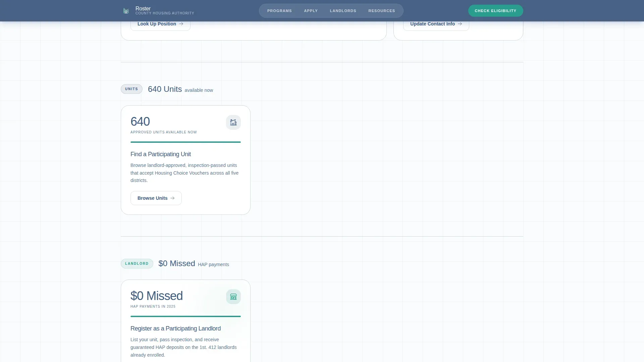
Task: Click the Roster housing authority logo icon
Action: (x=126, y=11)
